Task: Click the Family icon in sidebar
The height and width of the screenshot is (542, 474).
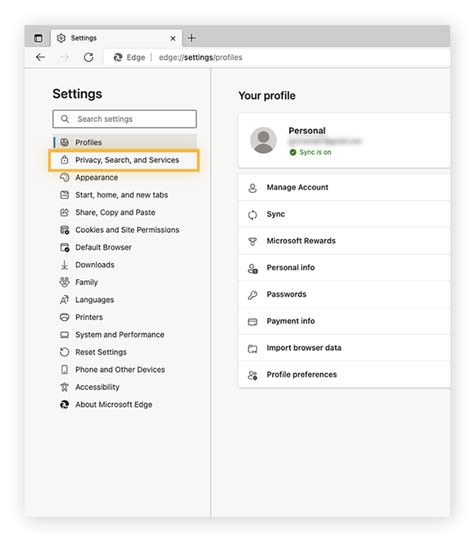Action: (65, 282)
